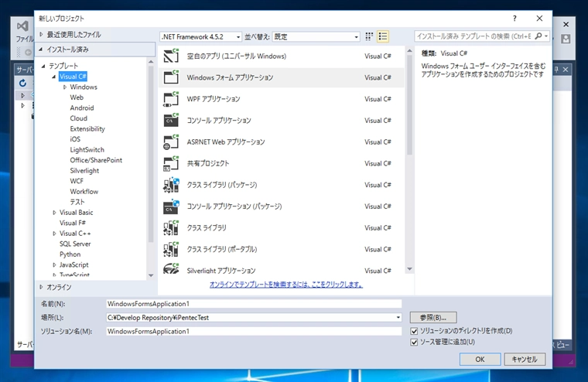Screen dimensions: 588x382
Task: Click the pin icon of background panel
Action: pos(556,70)
